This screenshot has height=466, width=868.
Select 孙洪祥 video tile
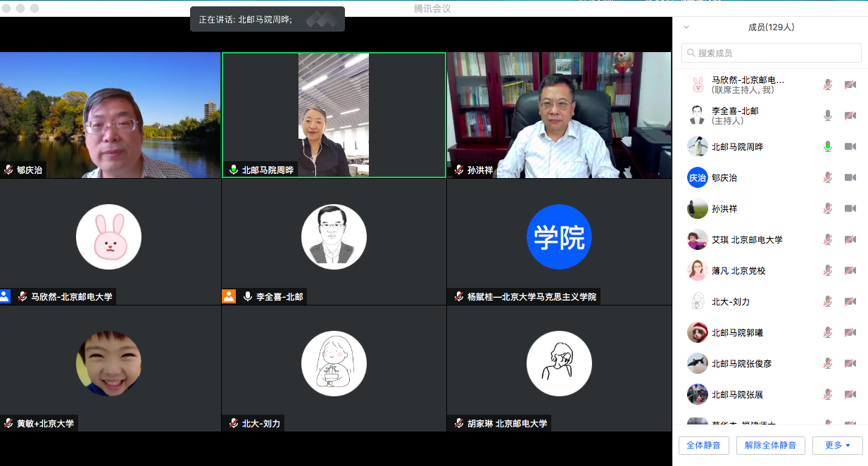[559, 115]
